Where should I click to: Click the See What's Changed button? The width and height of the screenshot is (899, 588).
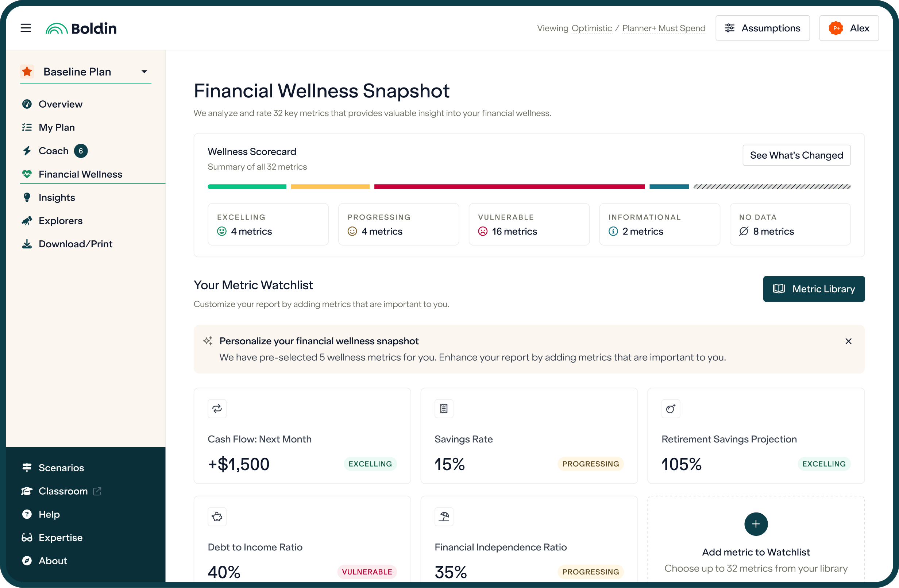796,155
